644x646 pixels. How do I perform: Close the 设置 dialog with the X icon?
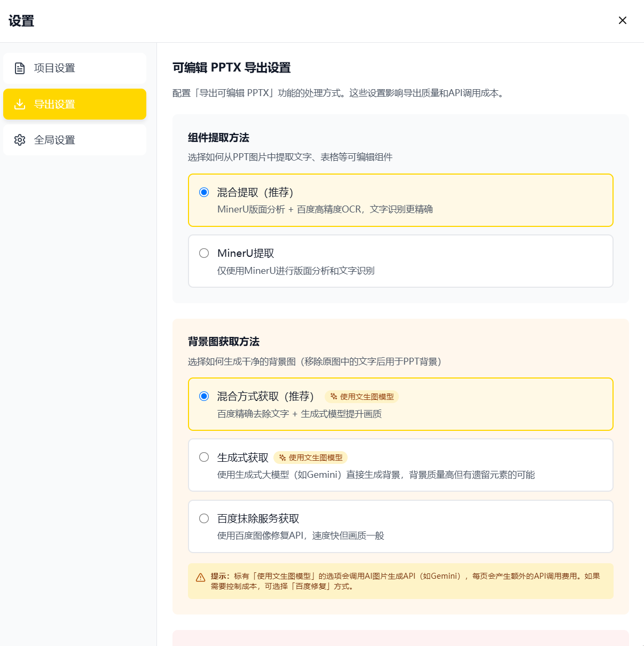tap(622, 20)
